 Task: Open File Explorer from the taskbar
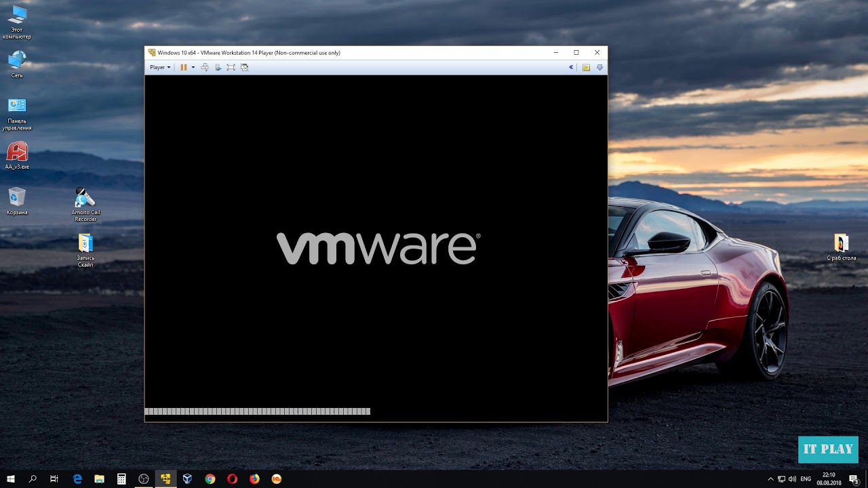pos(99,479)
